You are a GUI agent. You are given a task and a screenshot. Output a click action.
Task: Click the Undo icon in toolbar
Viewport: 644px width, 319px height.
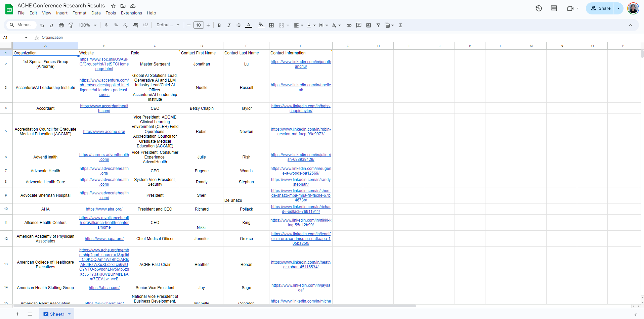click(42, 25)
